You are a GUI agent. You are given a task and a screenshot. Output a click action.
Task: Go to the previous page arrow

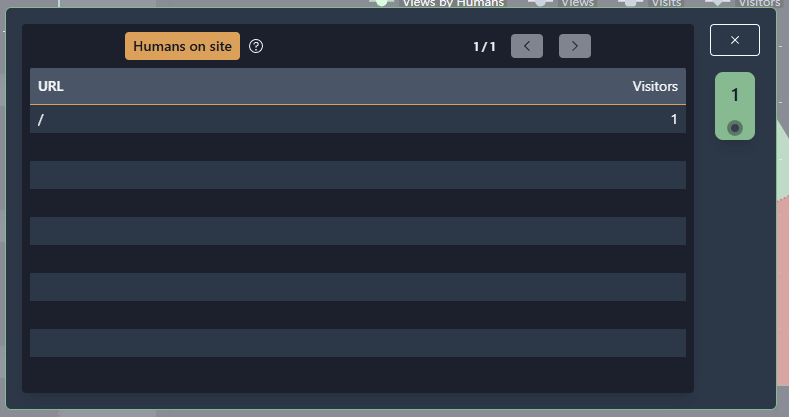[527, 46]
